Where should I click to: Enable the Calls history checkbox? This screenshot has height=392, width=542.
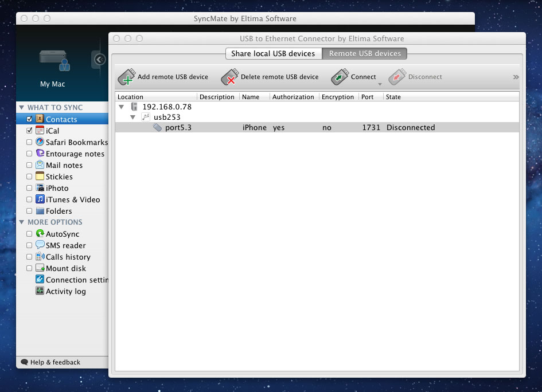[29, 257]
